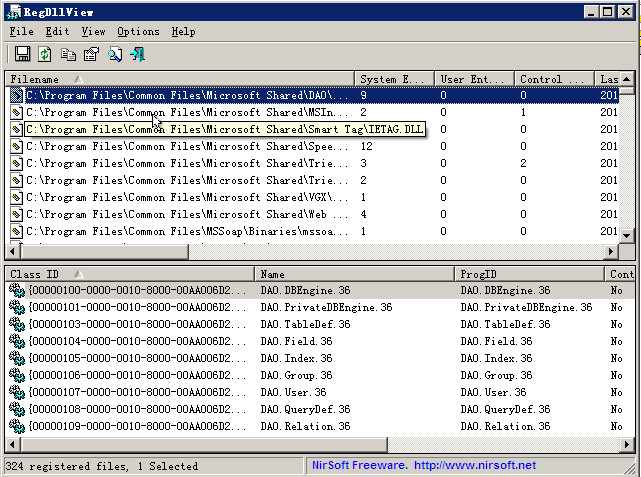Click gear icon of DAO.Field.36 entry

(x=17, y=341)
